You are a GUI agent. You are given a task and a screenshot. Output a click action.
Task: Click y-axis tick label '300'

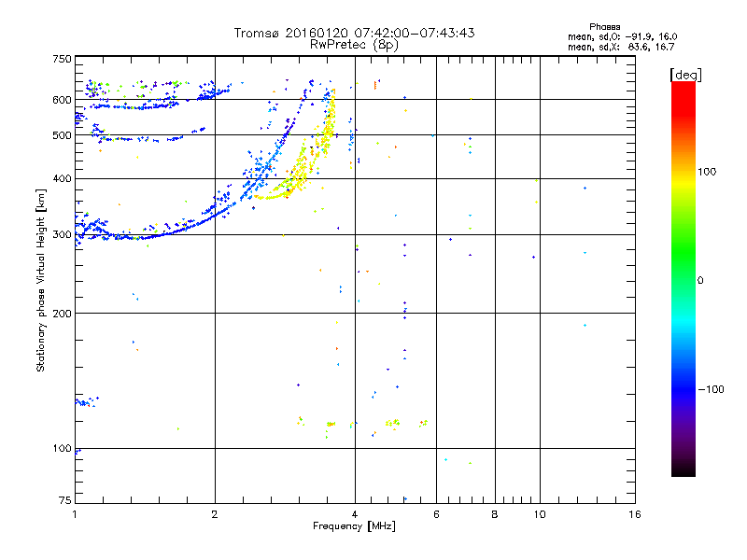point(62,235)
